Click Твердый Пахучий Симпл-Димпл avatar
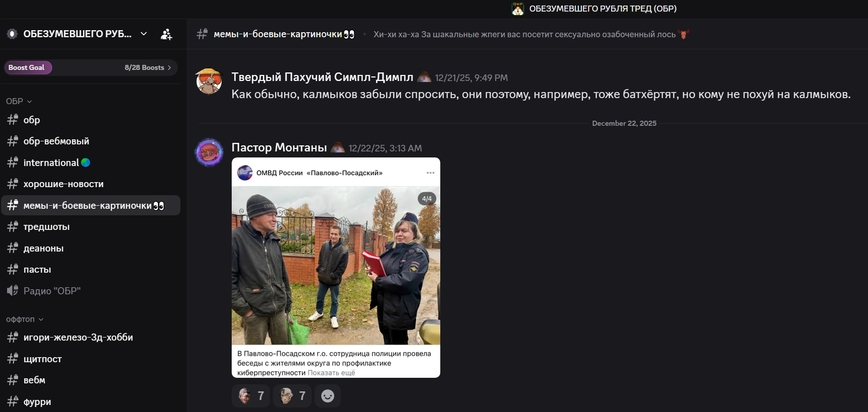 coord(209,81)
